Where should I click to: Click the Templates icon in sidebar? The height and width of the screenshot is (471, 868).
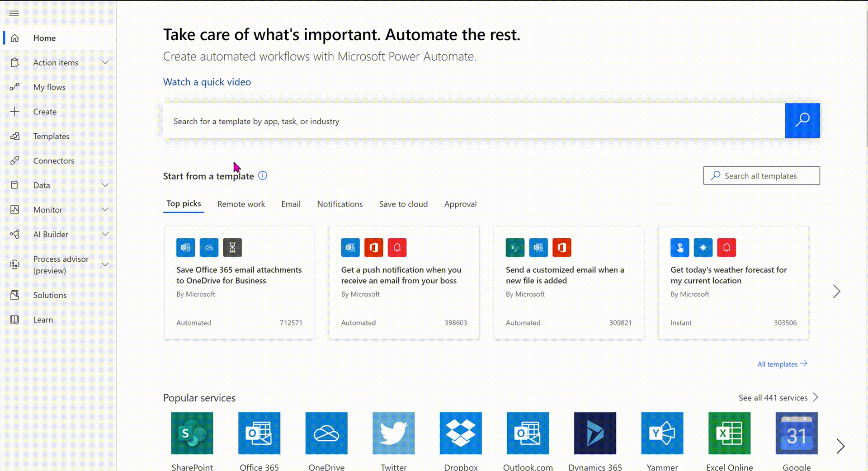pos(14,136)
